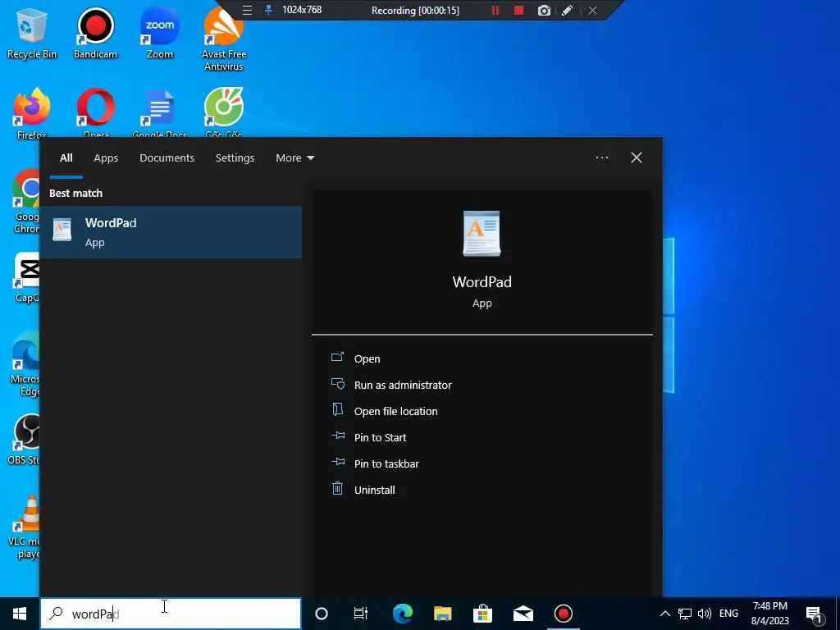Select the VLC media player shortcut
The width and height of the screenshot is (840, 630).
click(x=24, y=526)
